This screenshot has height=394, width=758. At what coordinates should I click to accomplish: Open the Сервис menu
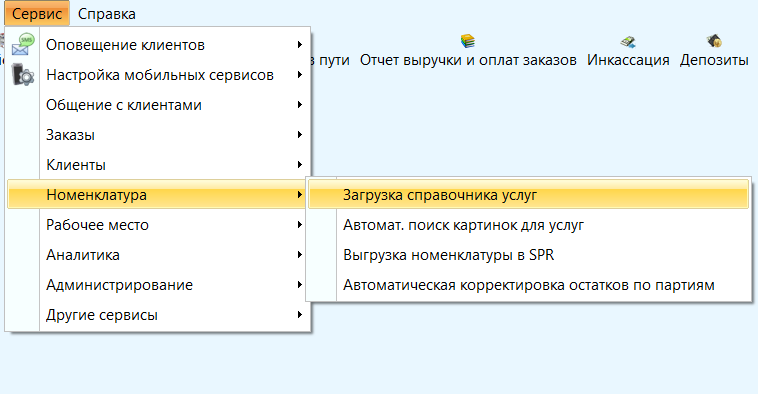click(x=37, y=14)
